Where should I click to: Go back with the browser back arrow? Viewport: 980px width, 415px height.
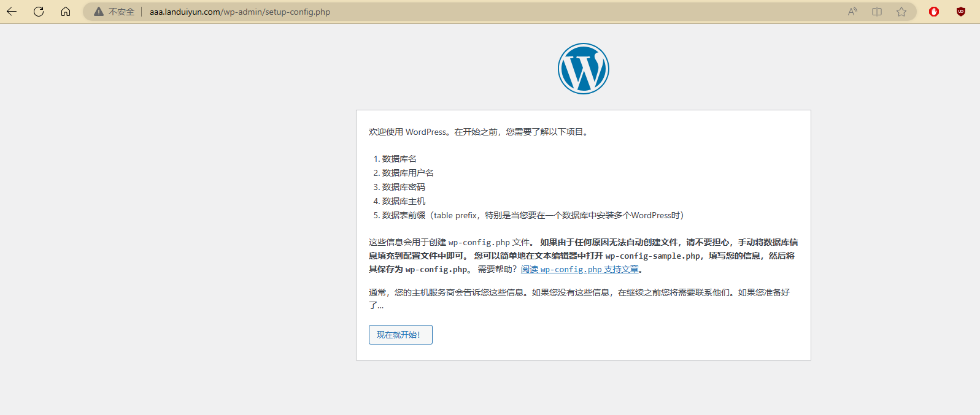click(x=12, y=12)
